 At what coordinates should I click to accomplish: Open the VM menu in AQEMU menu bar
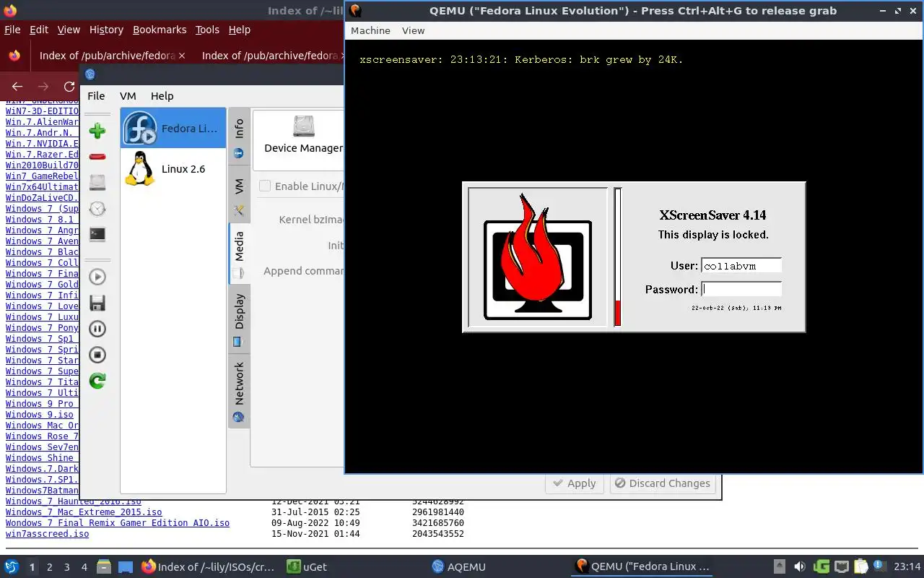click(128, 96)
